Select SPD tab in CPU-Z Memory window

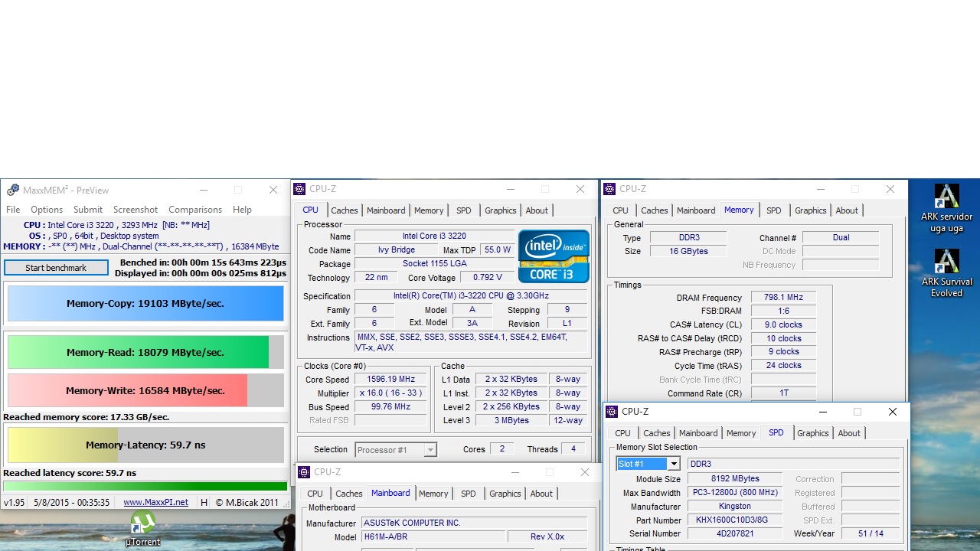click(x=774, y=210)
